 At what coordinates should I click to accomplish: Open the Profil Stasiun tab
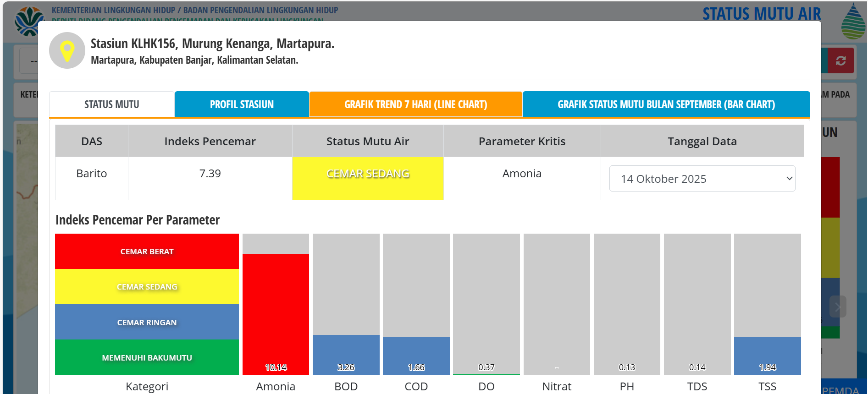(x=242, y=104)
